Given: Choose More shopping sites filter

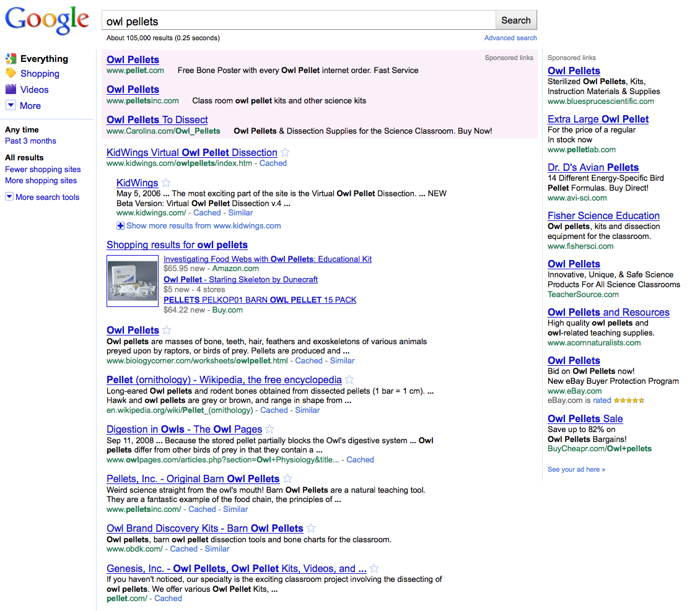Looking at the screenshot, I should point(41,181).
